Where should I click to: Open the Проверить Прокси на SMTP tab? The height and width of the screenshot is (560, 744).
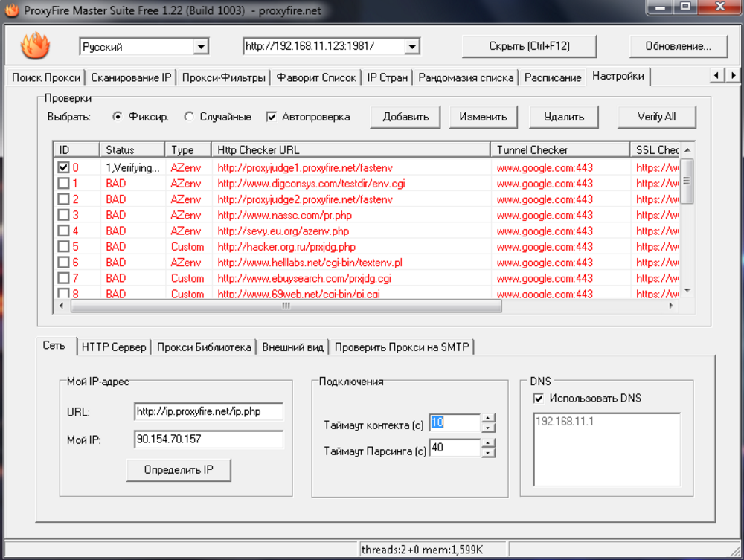(402, 347)
